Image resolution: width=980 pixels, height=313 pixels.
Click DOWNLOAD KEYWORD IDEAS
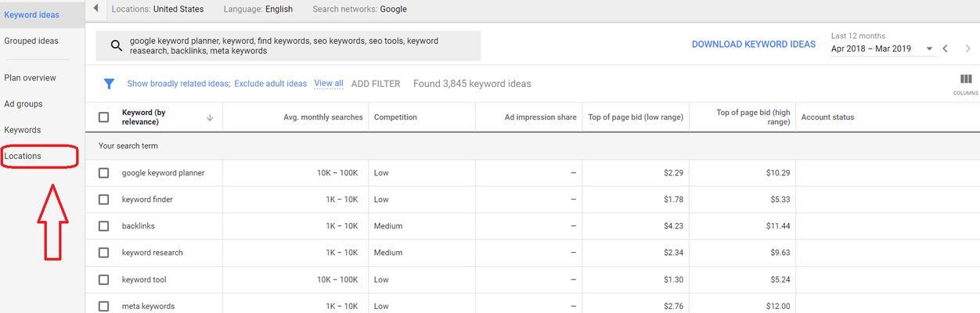coord(754,44)
